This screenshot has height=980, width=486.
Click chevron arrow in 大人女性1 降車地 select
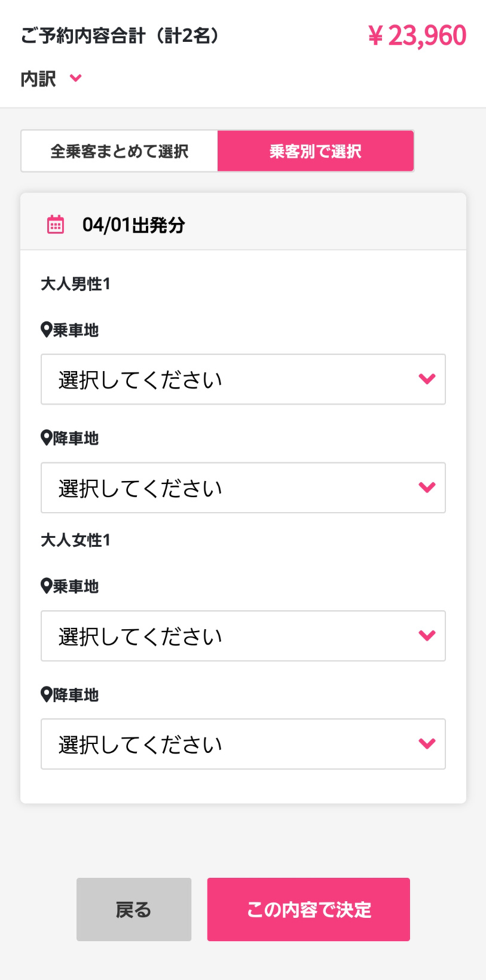pos(427,744)
